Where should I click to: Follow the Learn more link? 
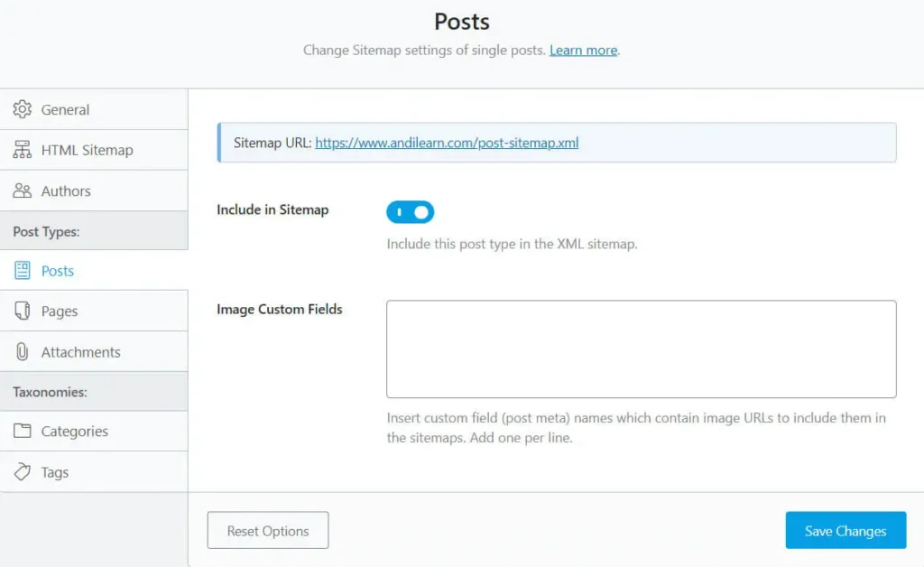tap(582, 50)
